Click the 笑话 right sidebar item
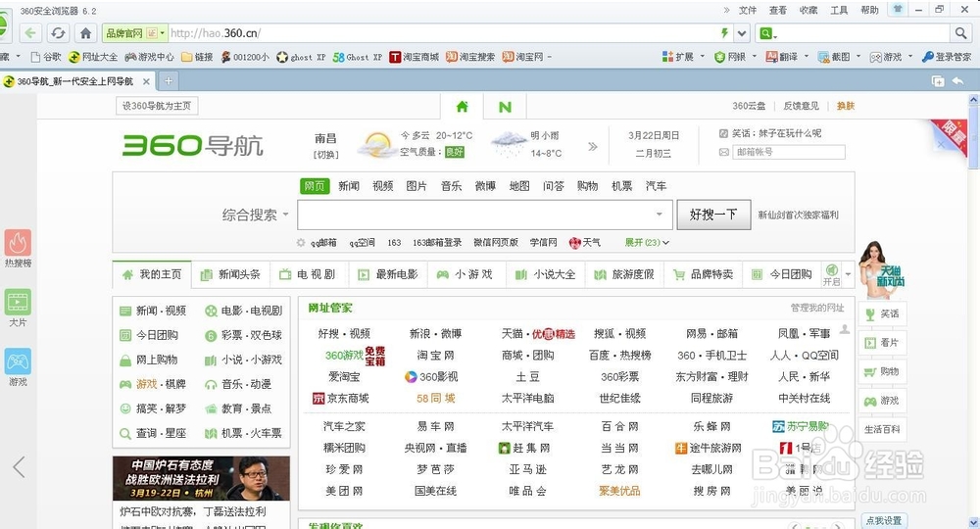980x529 pixels. coord(882,313)
